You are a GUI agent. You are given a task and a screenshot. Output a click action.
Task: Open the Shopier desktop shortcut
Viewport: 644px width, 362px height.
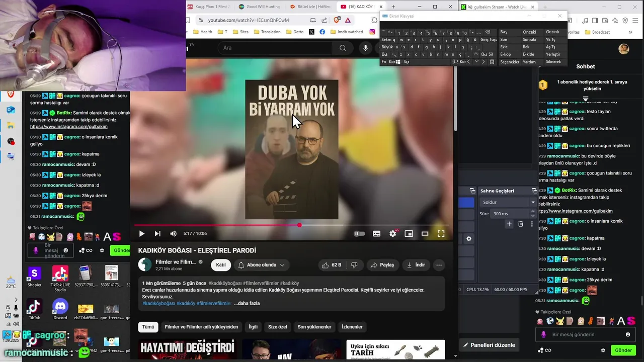point(34,277)
